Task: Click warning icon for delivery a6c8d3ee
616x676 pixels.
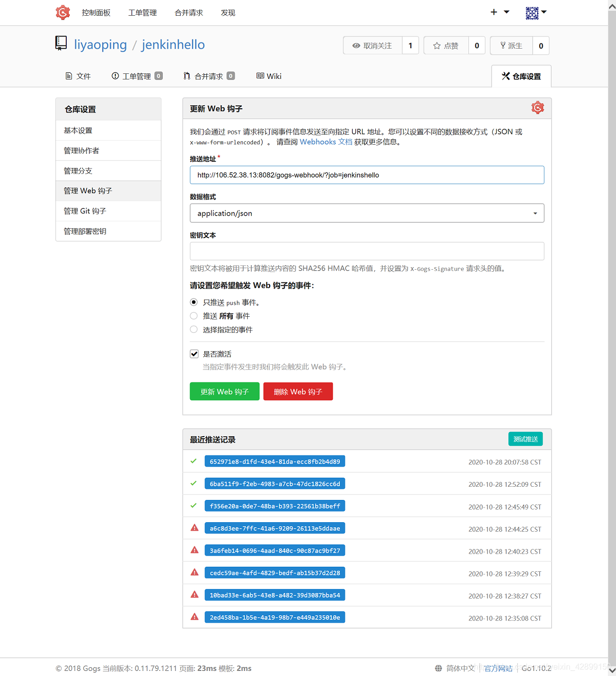Action: point(194,528)
